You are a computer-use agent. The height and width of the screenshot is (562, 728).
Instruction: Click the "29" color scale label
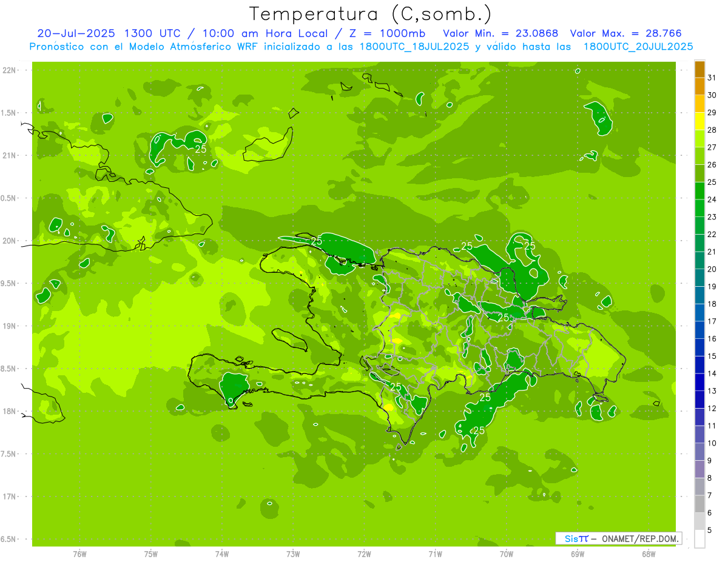712,113
